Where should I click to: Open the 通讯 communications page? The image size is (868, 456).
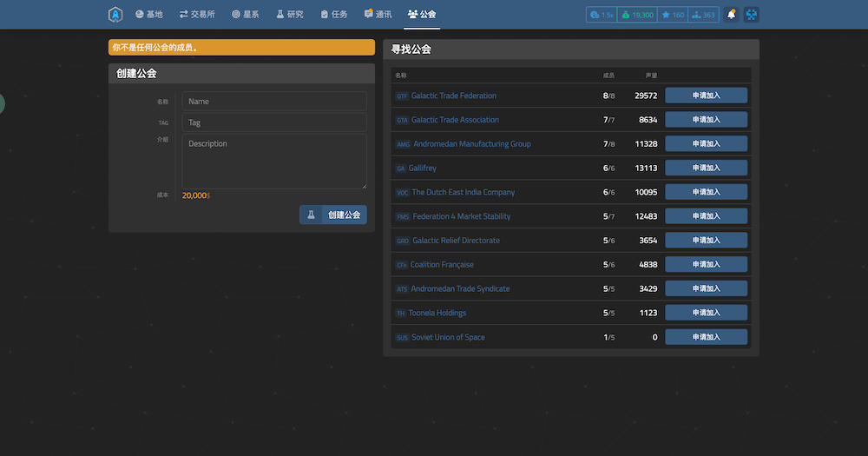click(x=378, y=15)
